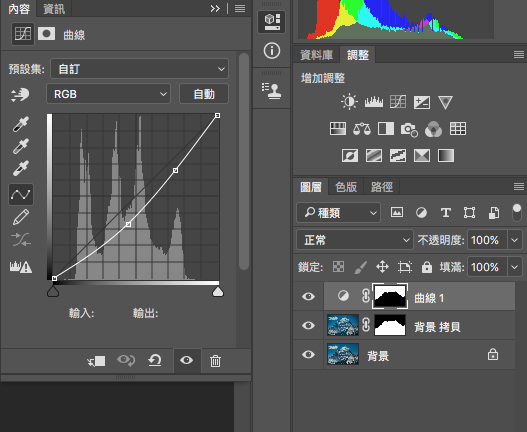Toggle the layer filter on/off switch
This screenshot has width=527, height=432.
(x=517, y=212)
